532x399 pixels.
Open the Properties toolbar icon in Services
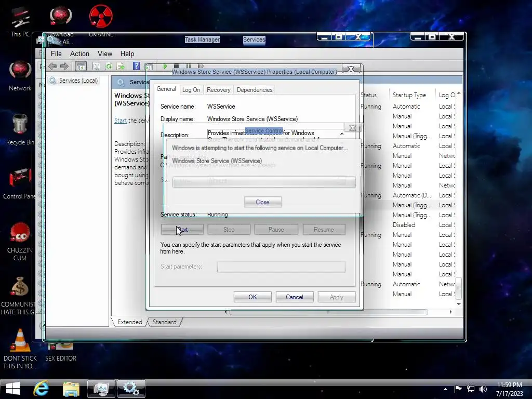[96, 66]
